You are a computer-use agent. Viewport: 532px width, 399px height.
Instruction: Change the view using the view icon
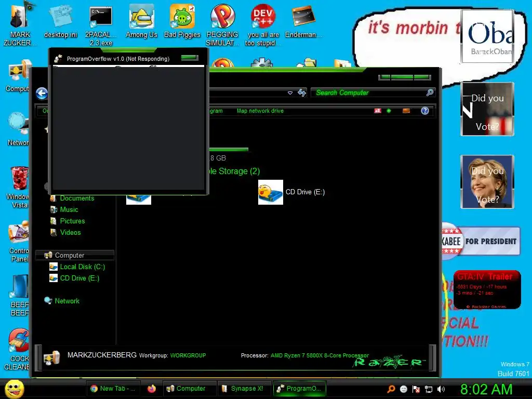click(x=378, y=111)
